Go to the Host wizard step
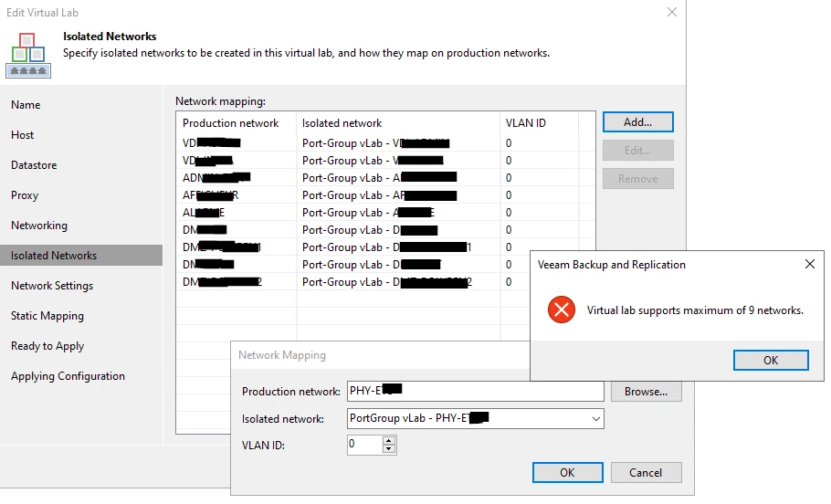This screenshot has height=504, width=831. pos(22,135)
